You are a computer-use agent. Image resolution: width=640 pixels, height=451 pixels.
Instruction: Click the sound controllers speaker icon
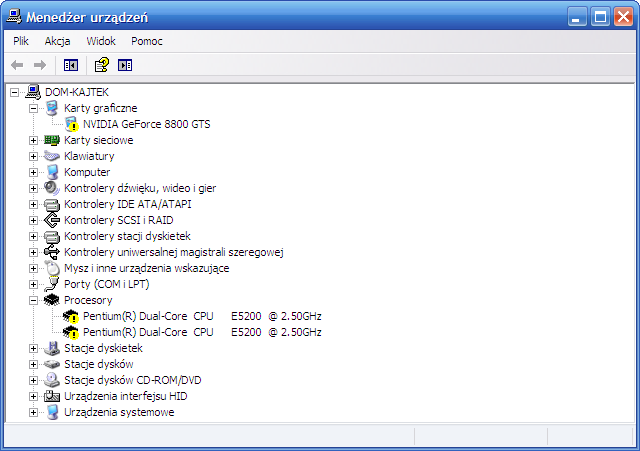[x=52, y=188]
